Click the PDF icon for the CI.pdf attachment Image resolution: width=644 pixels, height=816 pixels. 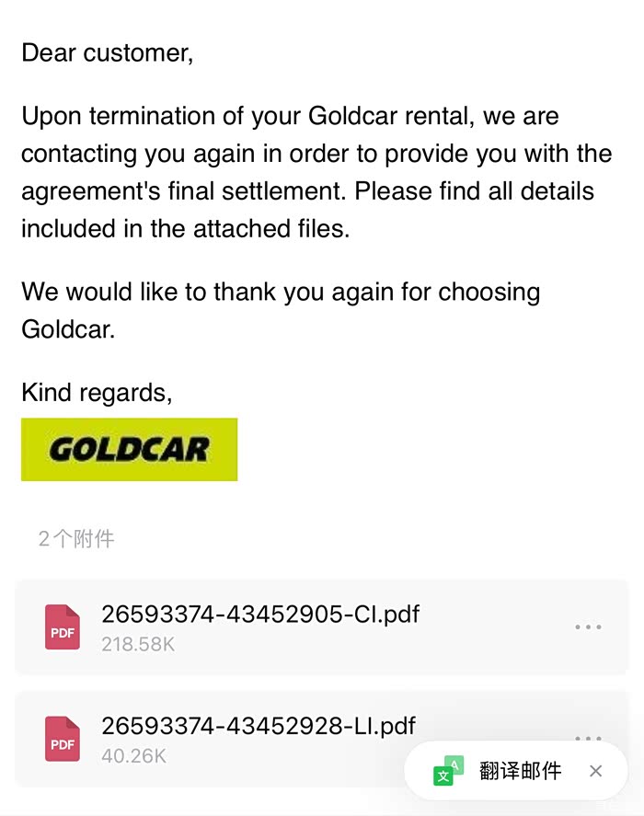tap(63, 627)
